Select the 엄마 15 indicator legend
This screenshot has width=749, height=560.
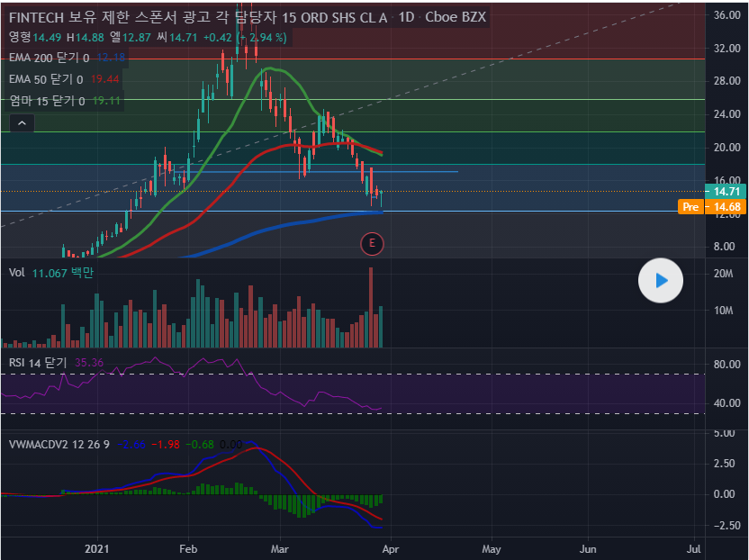point(45,101)
